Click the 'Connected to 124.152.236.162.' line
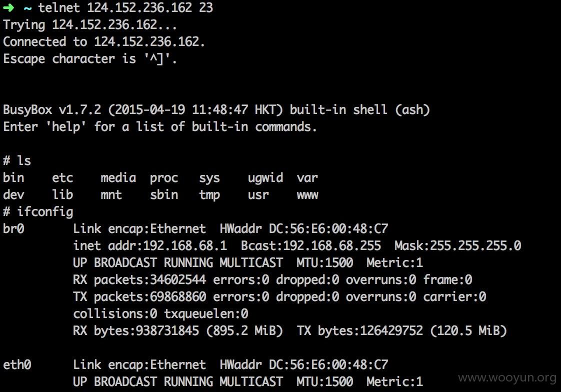This screenshot has width=561, height=392. (104, 41)
